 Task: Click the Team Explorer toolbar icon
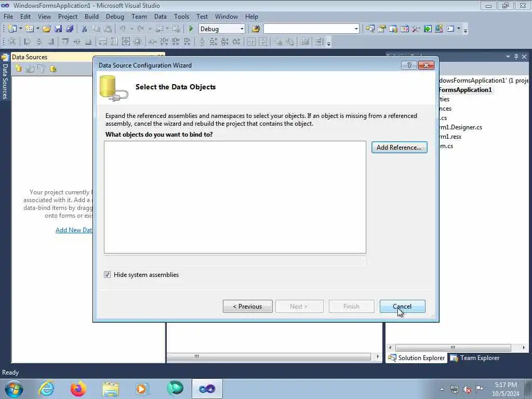point(393,29)
